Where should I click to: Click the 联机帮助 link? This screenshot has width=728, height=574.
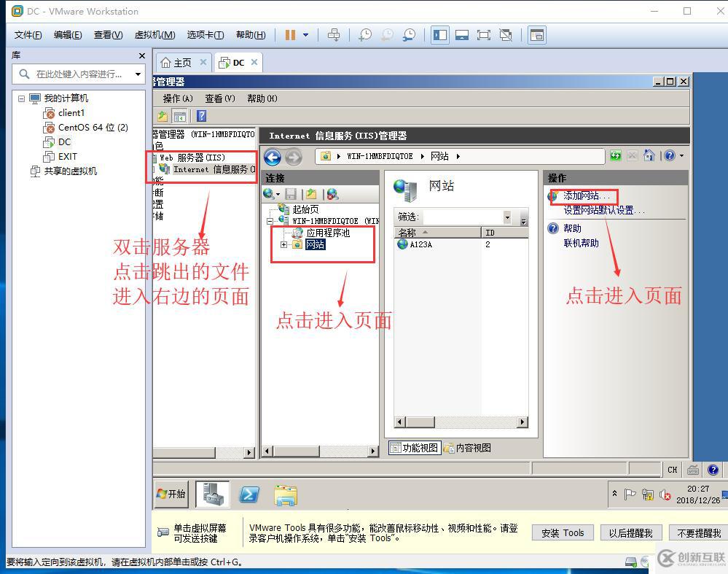(581, 243)
